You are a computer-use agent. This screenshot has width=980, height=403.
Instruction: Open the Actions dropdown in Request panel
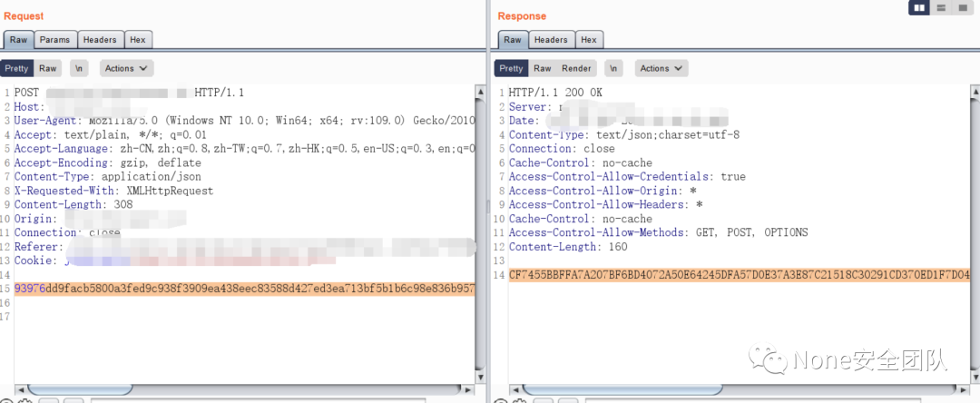tap(125, 68)
